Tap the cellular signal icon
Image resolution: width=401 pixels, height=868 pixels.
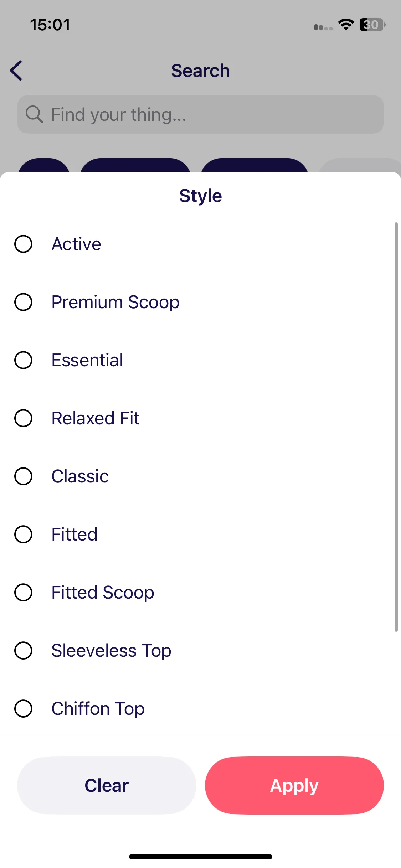[x=323, y=27]
